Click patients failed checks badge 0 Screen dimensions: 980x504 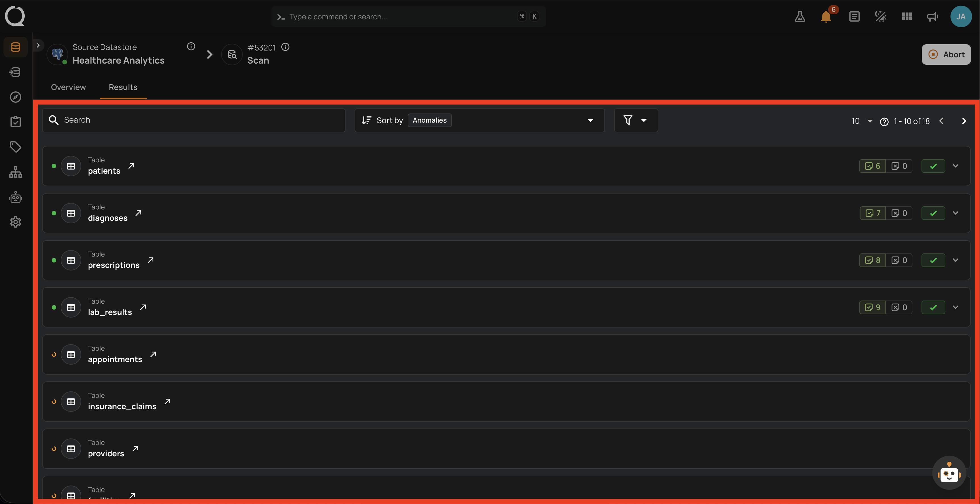pyautogui.click(x=899, y=166)
